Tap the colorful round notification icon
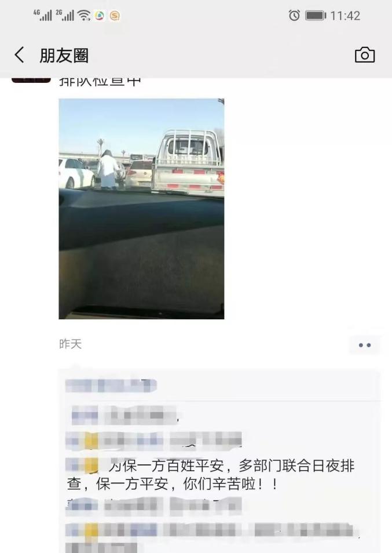 coord(100,16)
